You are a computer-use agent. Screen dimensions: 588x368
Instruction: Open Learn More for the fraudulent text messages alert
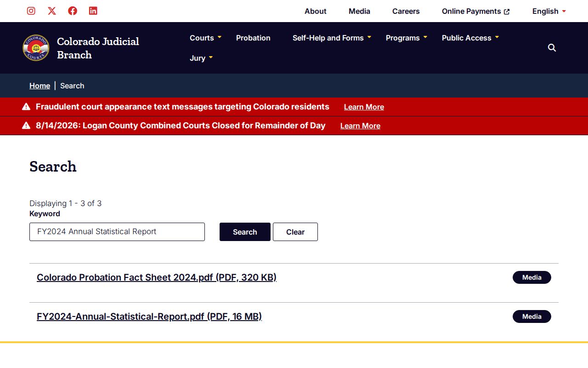(364, 107)
